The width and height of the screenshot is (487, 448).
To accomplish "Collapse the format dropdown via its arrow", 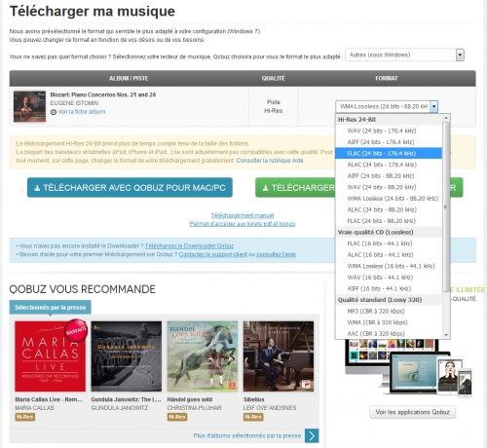I will pos(434,106).
